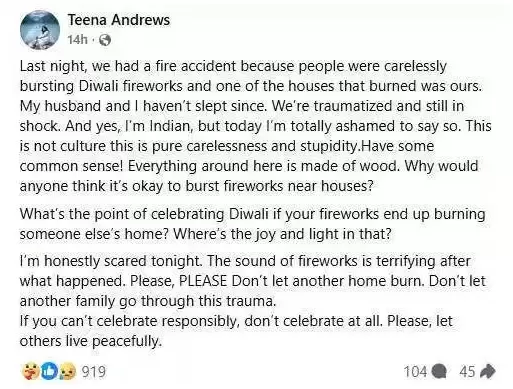
Task: Click the care hug reaction emoji
Action: pyautogui.click(x=32, y=372)
